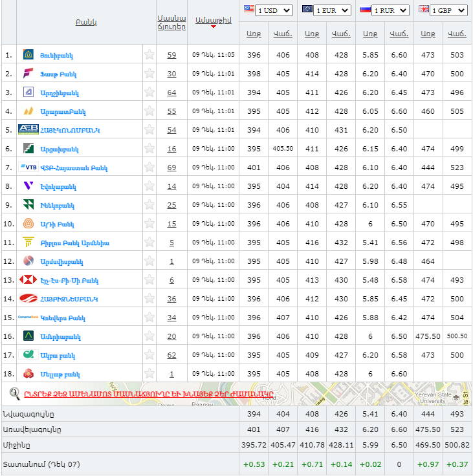
Task: Click the red sort arrow under Ամսաթիվ
Action: click(214, 27)
